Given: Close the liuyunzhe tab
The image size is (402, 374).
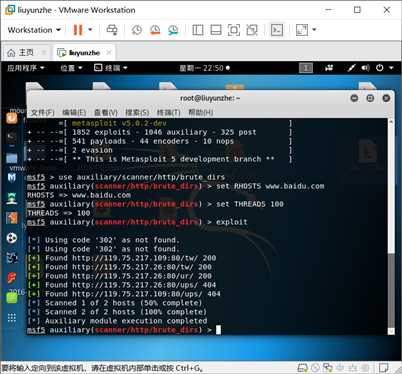Looking at the screenshot, I should coord(109,53).
